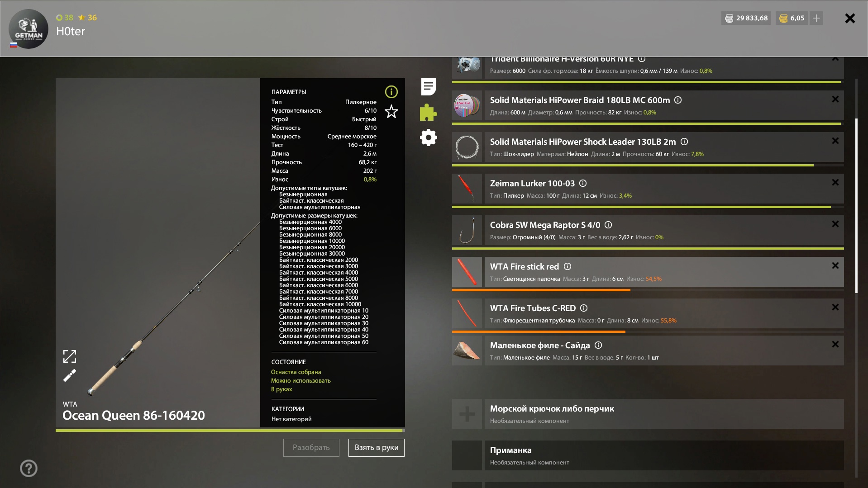The image size is (868, 488).
Task: Remove the Маленькое филе - Сайда bait
Action: click(x=835, y=344)
